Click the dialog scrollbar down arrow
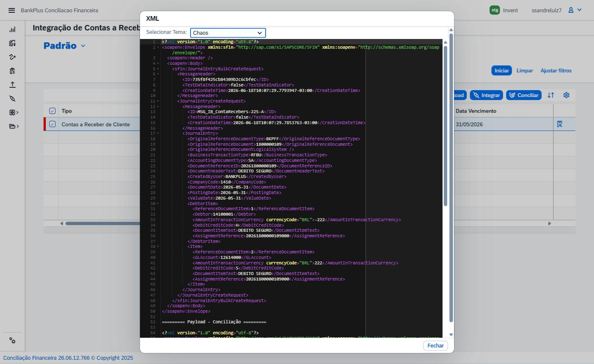594x364 pixels. [x=451, y=335]
